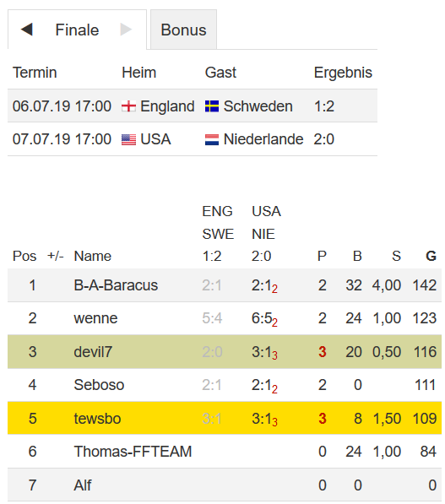The height and width of the screenshot is (504, 445).
Task: Select the Finale tab
Action: coord(77,30)
